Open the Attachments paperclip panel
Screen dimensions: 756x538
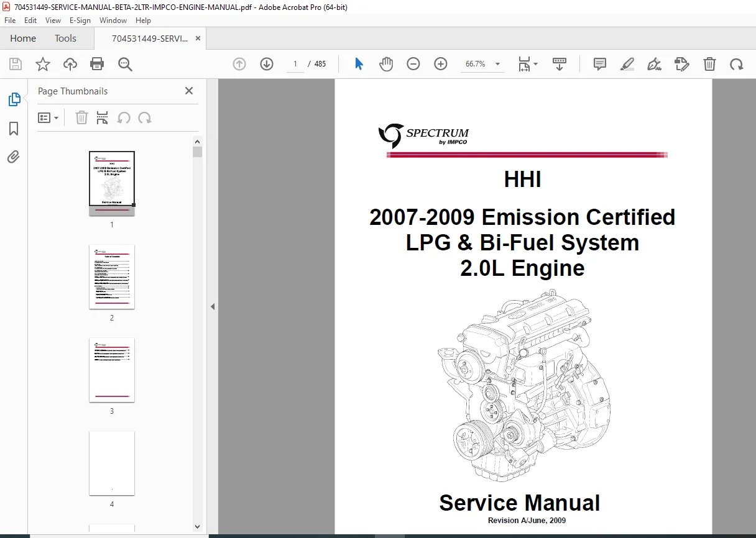(14, 157)
